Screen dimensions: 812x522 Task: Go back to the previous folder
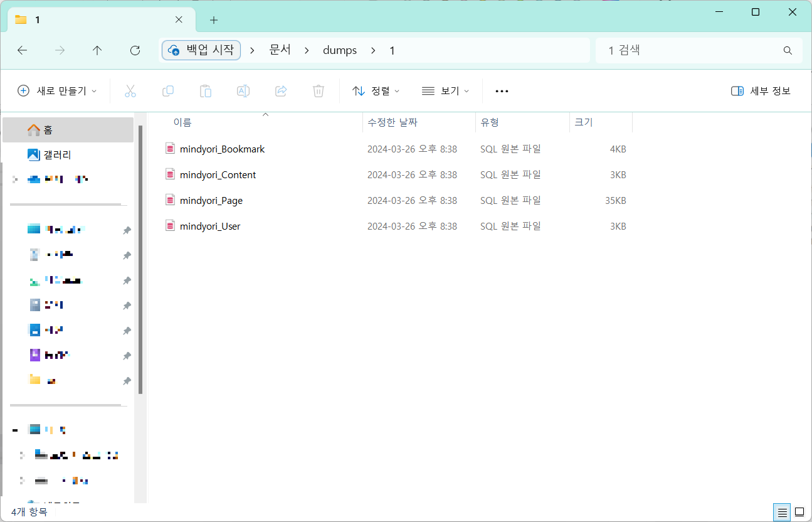click(23, 51)
